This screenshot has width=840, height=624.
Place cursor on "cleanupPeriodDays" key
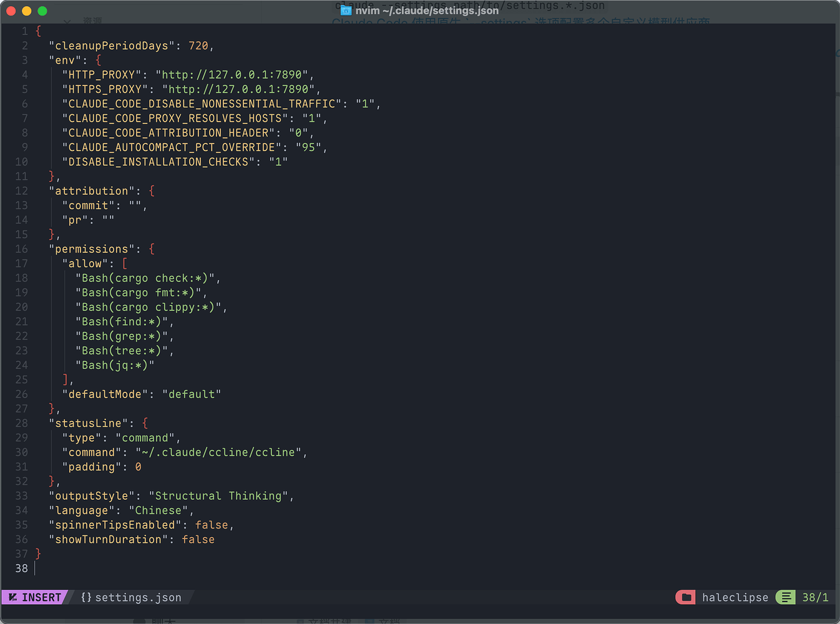[112, 46]
